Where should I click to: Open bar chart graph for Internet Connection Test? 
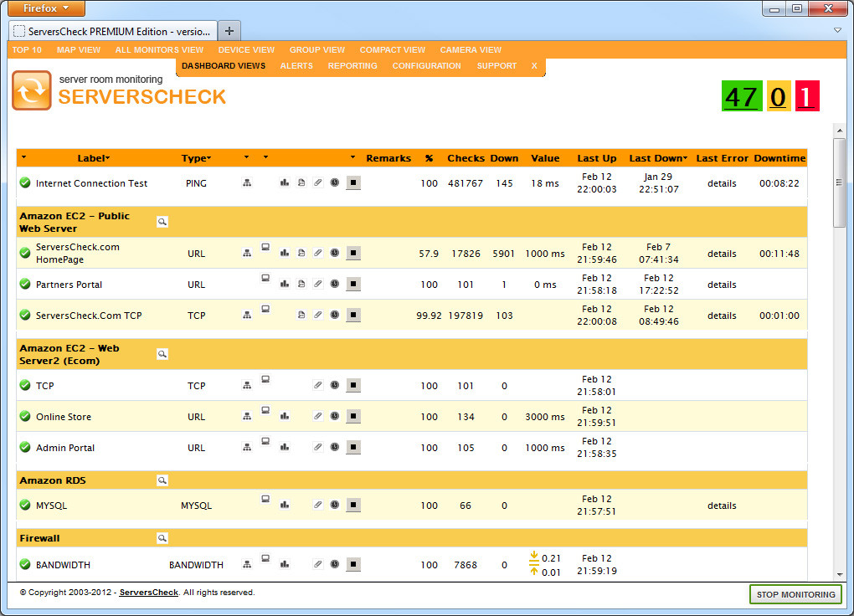tap(285, 182)
